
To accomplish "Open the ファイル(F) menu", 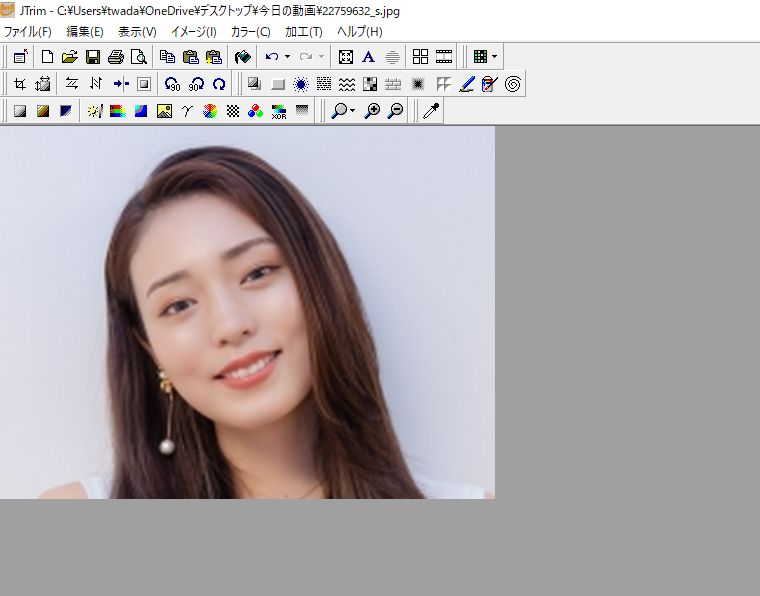I will click(28, 32).
